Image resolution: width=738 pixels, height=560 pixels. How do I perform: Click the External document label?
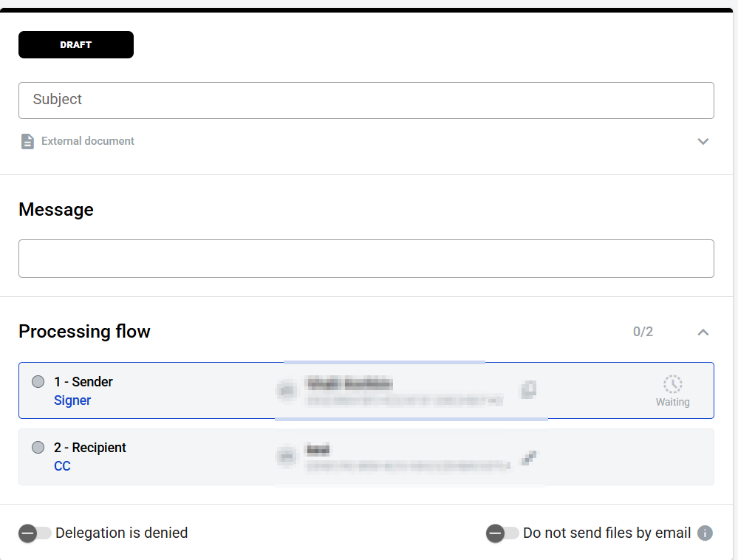click(88, 141)
